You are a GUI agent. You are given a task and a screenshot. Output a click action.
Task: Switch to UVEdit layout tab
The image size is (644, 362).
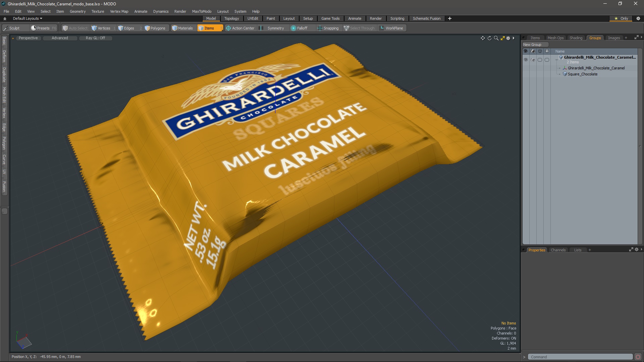[253, 19]
